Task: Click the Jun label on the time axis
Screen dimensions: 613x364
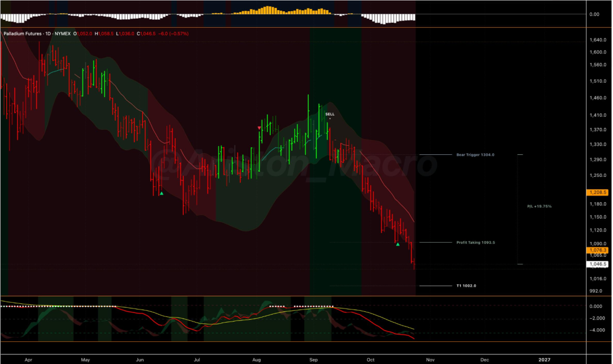Action: [x=140, y=359]
